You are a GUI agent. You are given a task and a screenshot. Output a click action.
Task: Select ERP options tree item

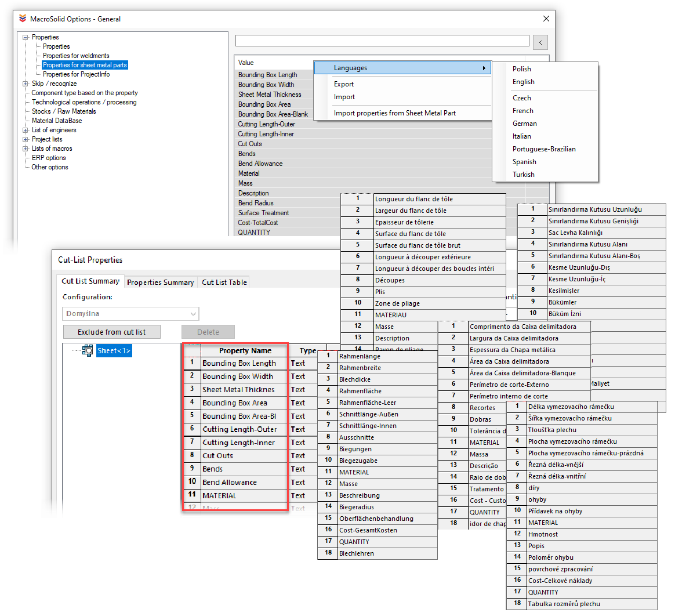[49, 158]
